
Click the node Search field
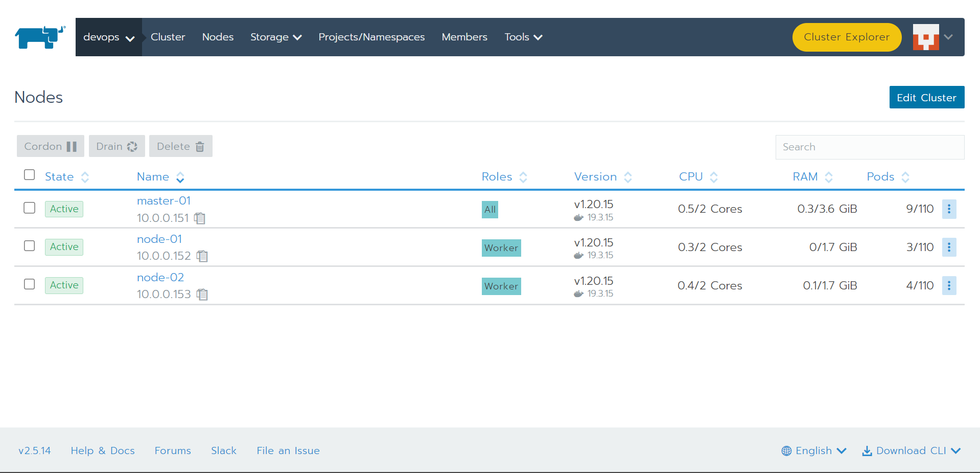point(870,147)
